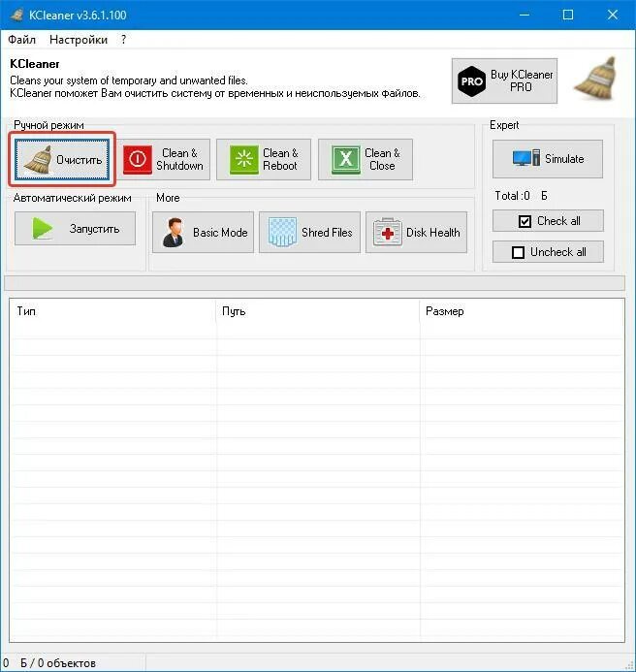Click Clean & Shutdown power icon
Screen dimensions: 636x672
[x=137, y=159]
